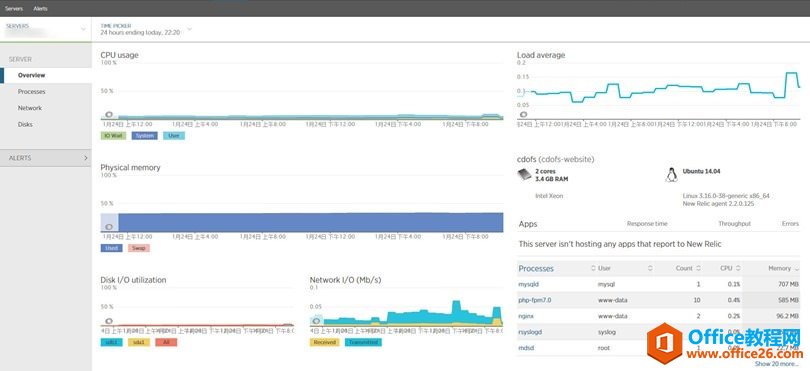
Task: Open the mysqld process link
Action: coord(528,284)
